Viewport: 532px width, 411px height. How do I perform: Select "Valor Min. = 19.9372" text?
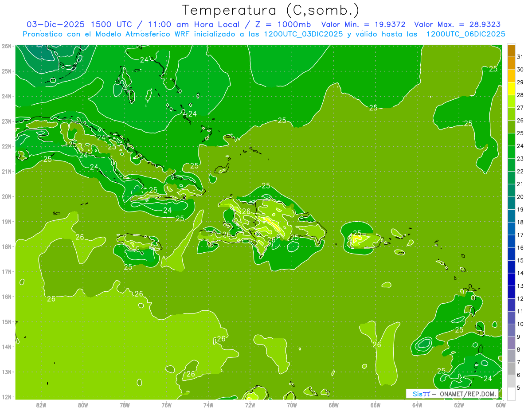(x=364, y=24)
